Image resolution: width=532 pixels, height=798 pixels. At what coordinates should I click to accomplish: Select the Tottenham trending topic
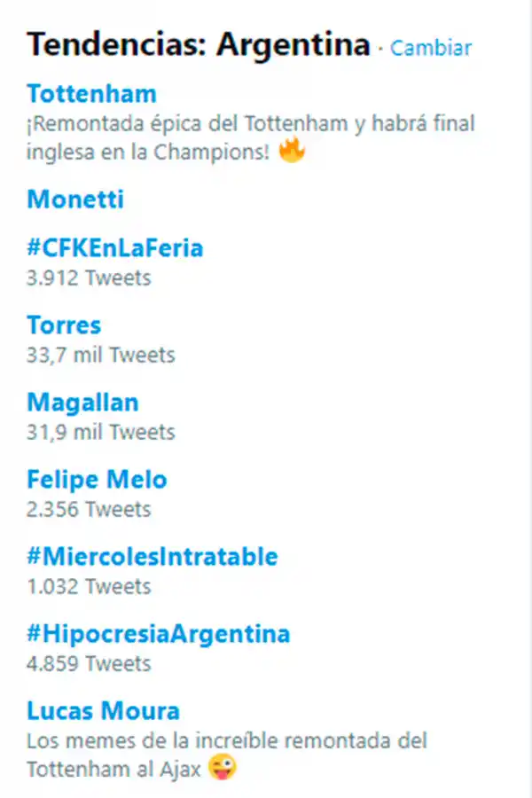92,93
